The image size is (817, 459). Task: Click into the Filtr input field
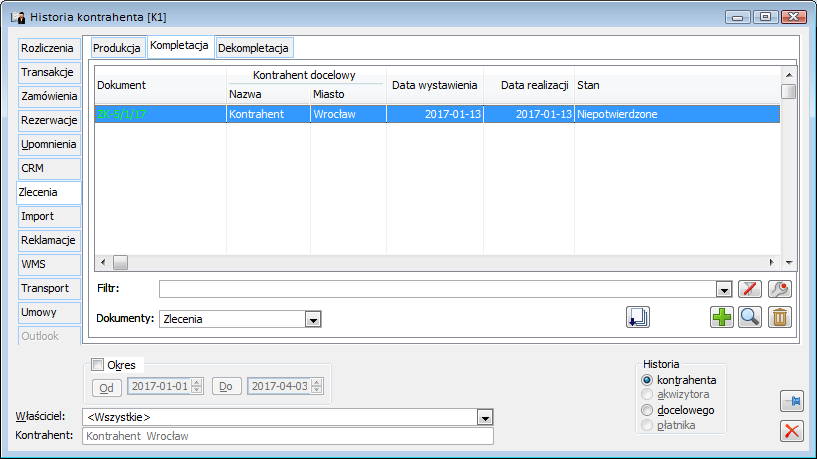[x=438, y=289]
